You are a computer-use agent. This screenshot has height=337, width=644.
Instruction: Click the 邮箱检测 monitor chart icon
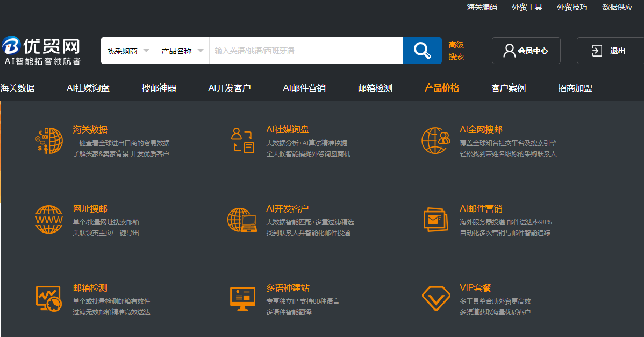point(49,299)
